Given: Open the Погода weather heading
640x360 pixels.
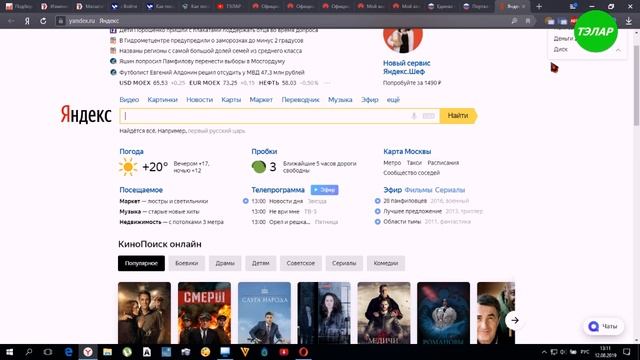Looking at the screenshot, I should click(x=131, y=151).
